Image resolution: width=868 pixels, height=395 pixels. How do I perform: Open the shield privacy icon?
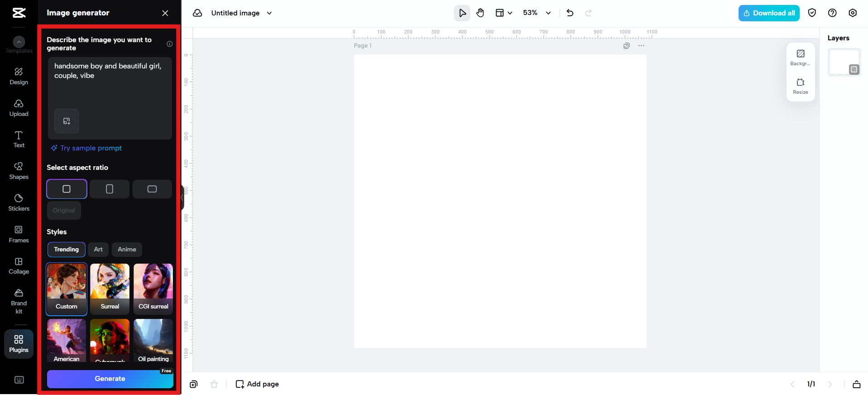[812, 13]
